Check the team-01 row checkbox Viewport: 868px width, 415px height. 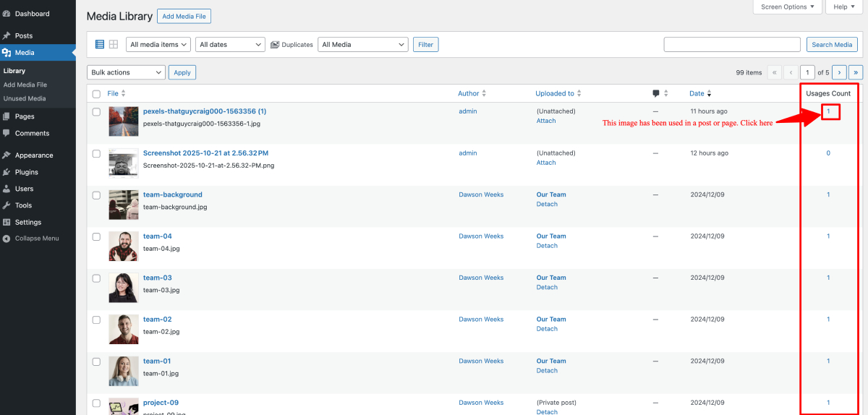click(96, 361)
